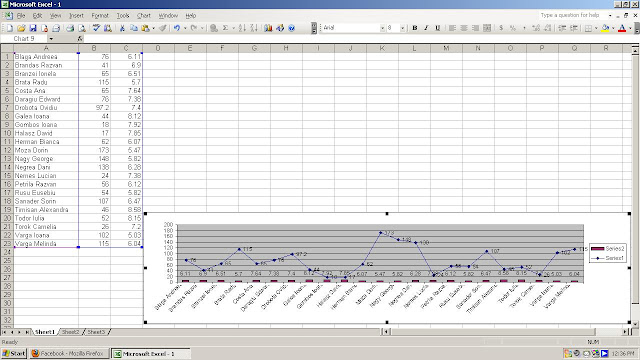The image size is (640, 360).
Task: Select row 12 header
Action: tap(7, 150)
